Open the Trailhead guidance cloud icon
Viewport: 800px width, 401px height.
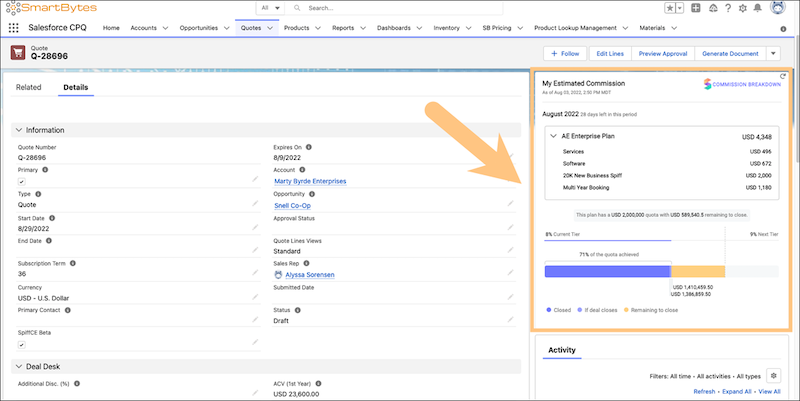(713, 8)
